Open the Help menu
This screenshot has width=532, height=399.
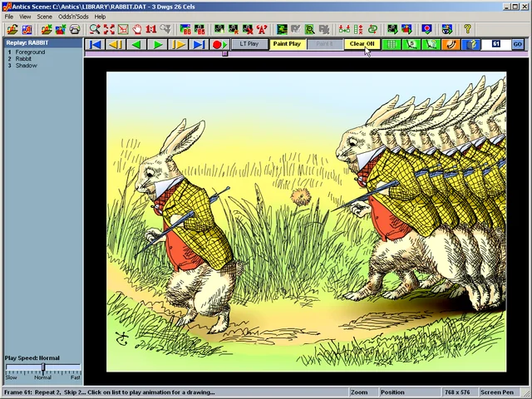(x=100, y=17)
